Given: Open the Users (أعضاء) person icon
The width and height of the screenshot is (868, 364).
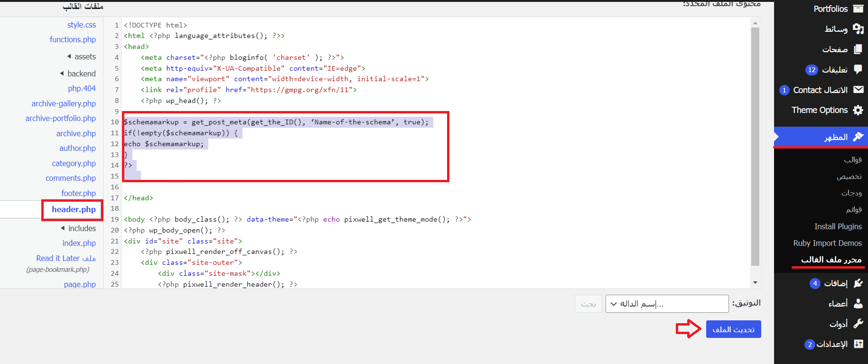Looking at the screenshot, I should pyautogui.click(x=858, y=303).
